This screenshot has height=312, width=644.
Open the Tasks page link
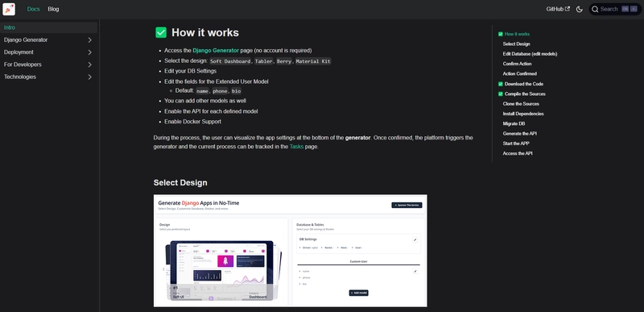296,147
